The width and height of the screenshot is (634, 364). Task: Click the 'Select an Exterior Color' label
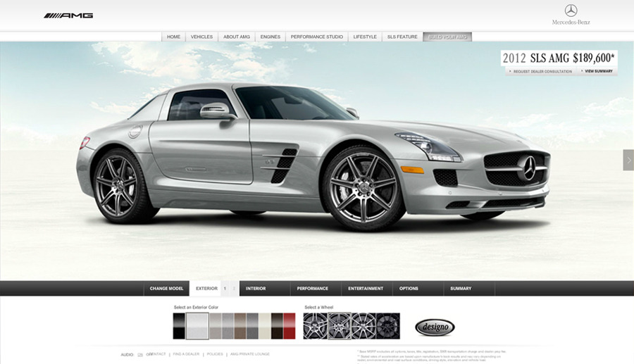coord(196,308)
